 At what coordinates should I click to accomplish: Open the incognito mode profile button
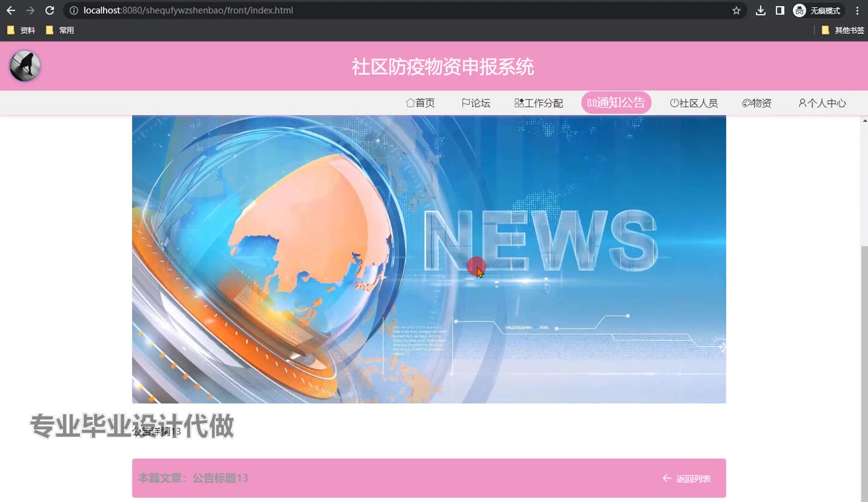pyautogui.click(x=817, y=10)
